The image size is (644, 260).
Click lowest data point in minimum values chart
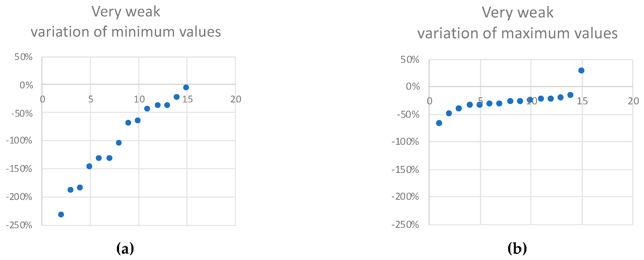point(61,214)
